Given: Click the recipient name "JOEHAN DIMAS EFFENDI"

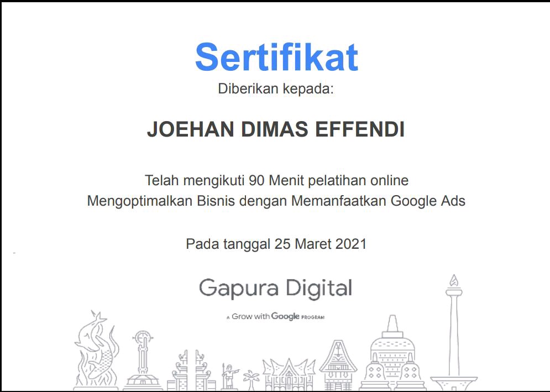Looking at the screenshot, I should (x=276, y=129).
